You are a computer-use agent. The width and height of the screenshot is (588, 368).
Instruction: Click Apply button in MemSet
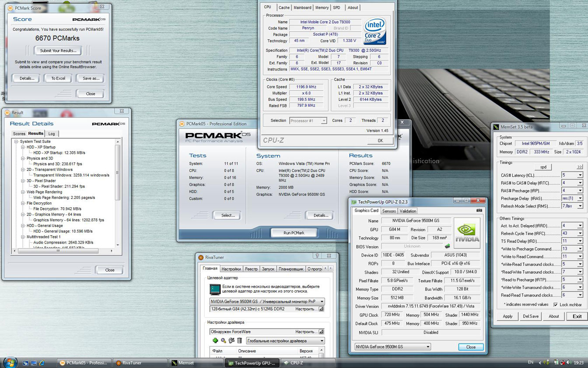tap(507, 316)
